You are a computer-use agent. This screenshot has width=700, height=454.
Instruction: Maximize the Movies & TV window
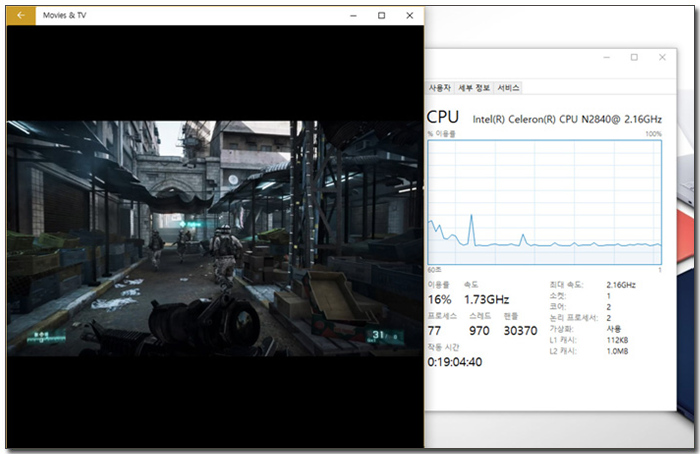coord(381,16)
